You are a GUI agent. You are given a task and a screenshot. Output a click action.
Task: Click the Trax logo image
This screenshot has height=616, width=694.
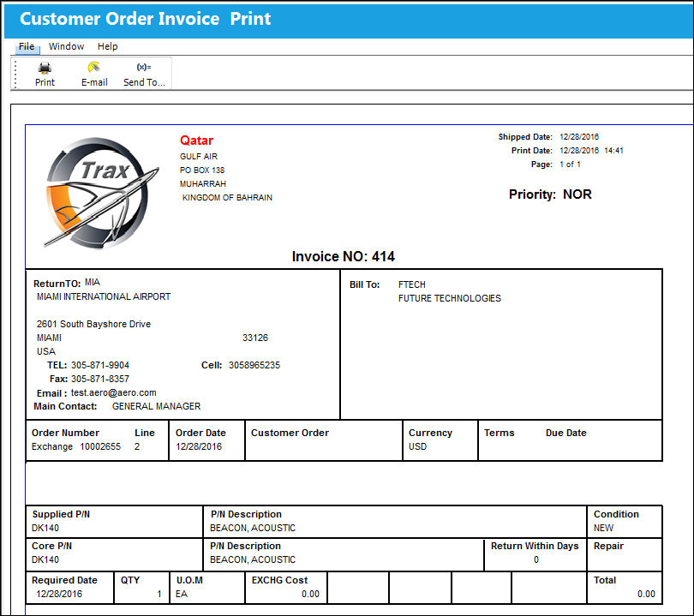coord(101,193)
